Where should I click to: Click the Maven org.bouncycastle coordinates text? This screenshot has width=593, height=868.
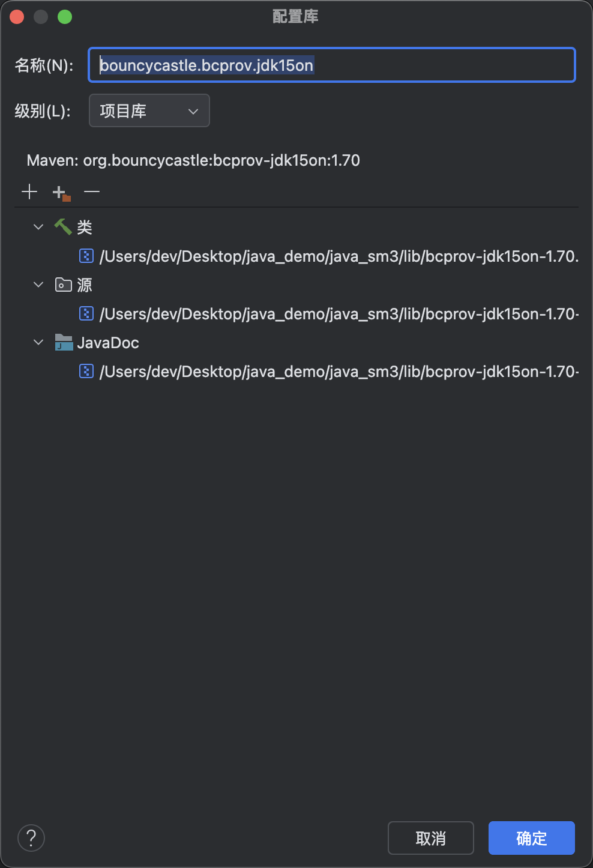(x=193, y=160)
